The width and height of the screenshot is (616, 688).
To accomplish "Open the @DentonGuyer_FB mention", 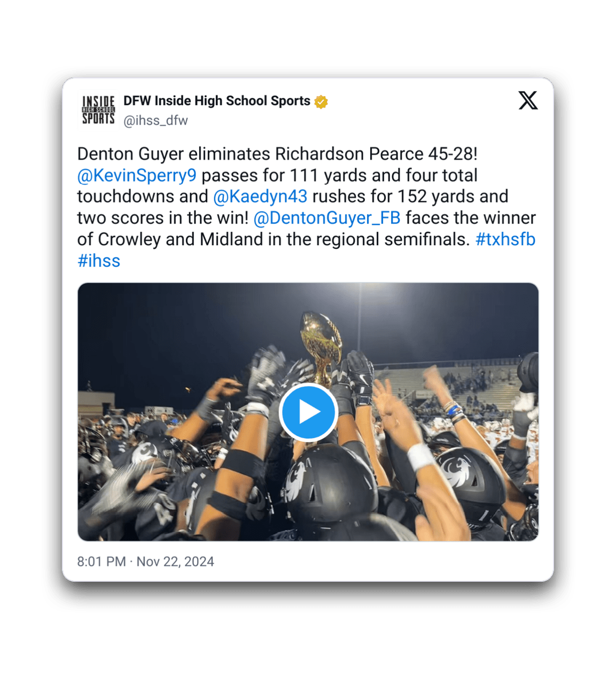I will (x=327, y=218).
